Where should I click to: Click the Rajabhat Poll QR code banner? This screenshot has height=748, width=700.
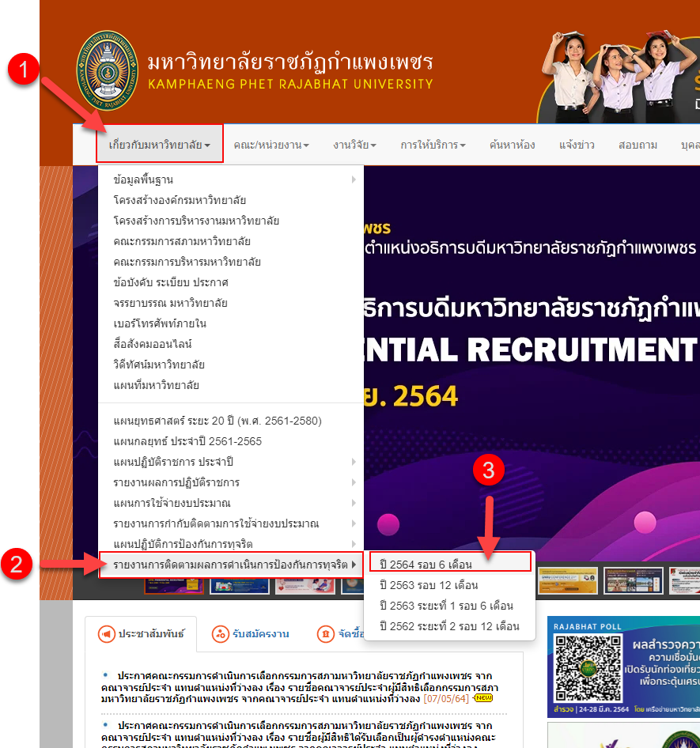623,667
